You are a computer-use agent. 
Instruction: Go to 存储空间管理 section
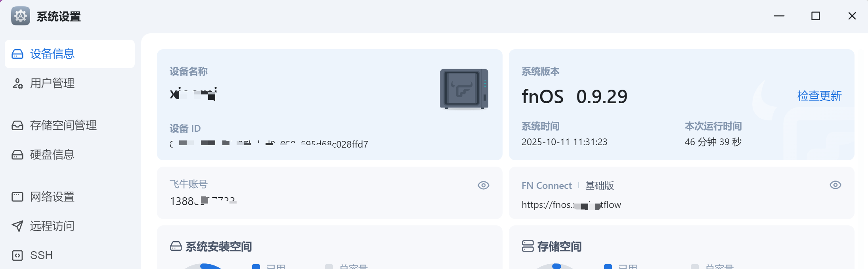coord(63,125)
